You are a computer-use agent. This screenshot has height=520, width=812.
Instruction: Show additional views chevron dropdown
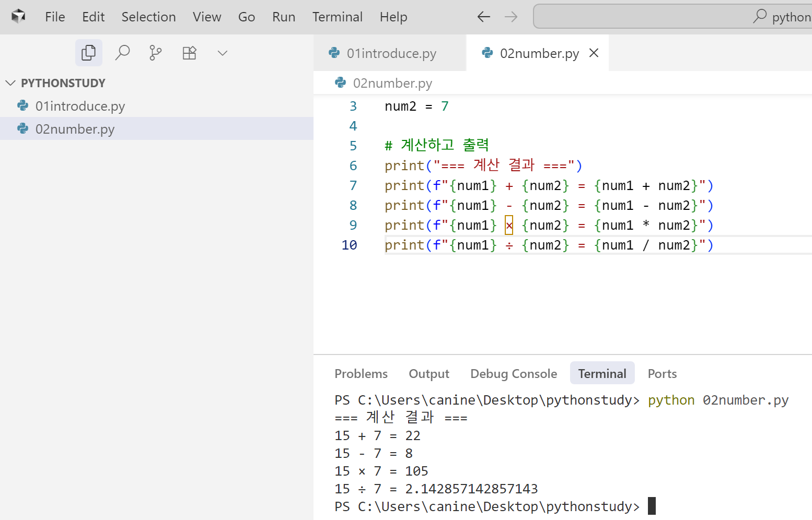tap(223, 53)
